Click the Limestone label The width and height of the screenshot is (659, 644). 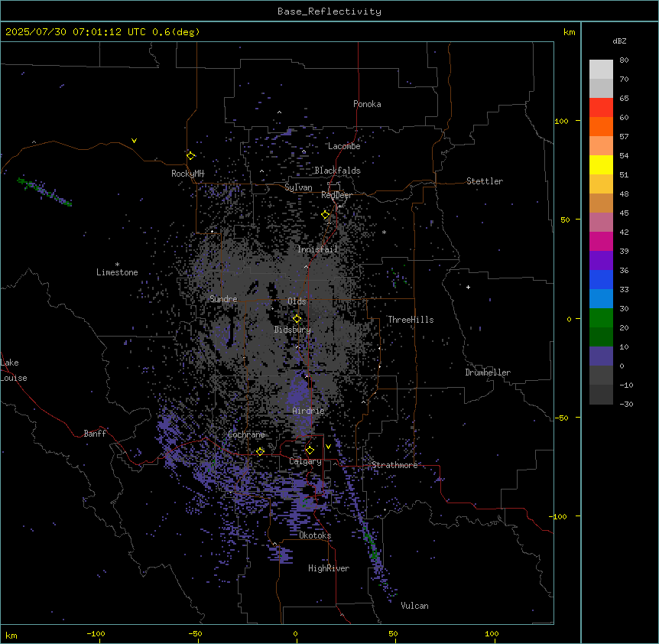tap(117, 272)
